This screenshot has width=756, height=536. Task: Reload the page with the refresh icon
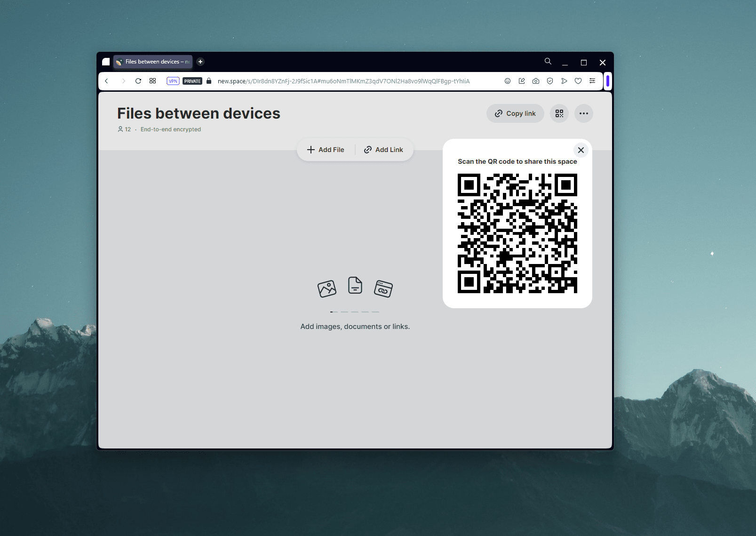pyautogui.click(x=138, y=81)
